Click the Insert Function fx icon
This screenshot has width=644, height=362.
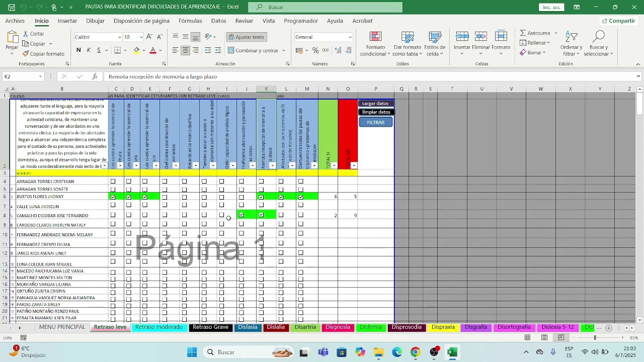pos(95,76)
